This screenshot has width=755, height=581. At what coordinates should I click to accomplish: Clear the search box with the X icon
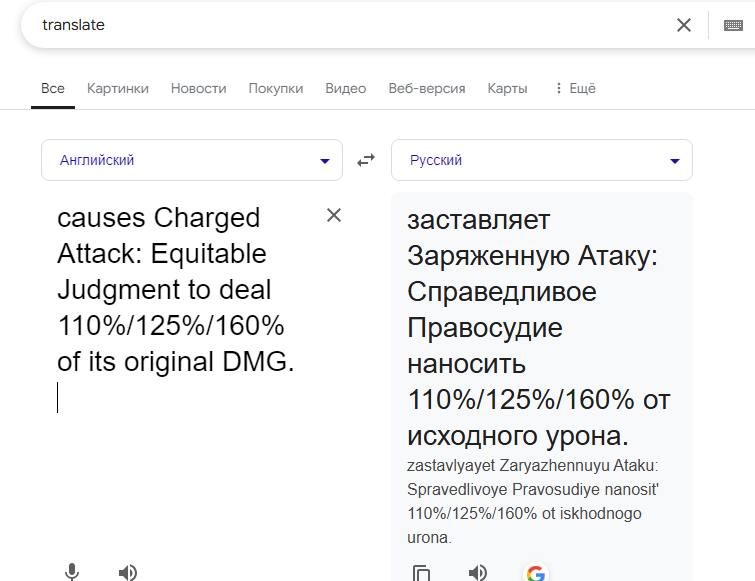pyautogui.click(x=684, y=25)
